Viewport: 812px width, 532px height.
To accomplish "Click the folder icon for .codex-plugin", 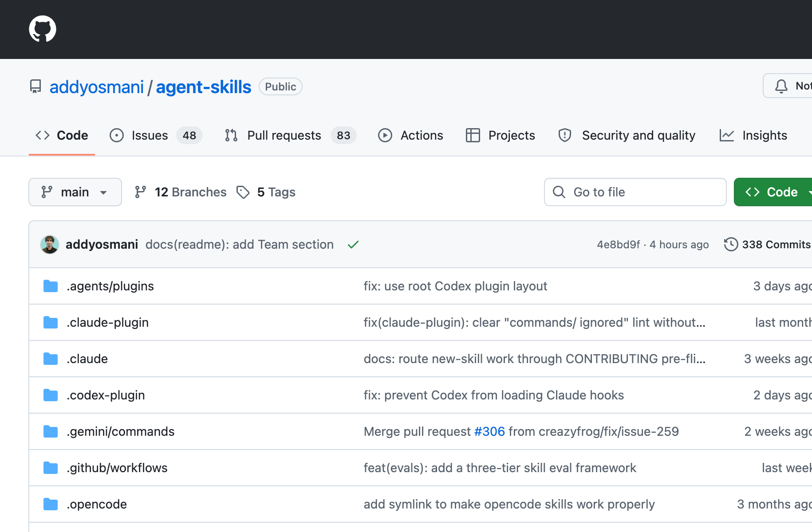I will [x=51, y=395].
